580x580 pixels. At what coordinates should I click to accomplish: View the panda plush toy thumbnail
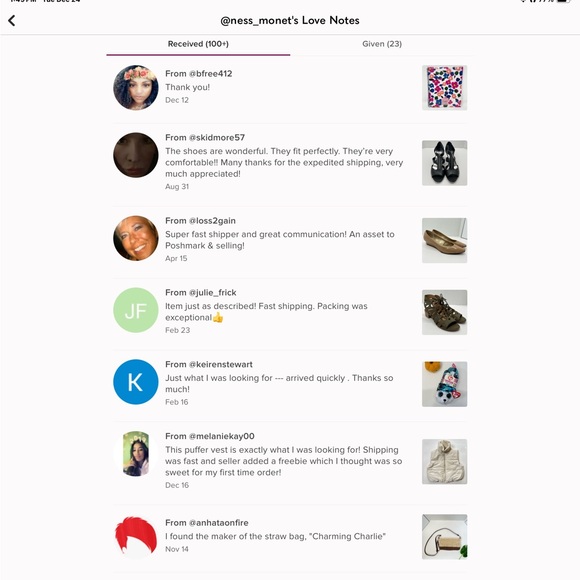click(x=444, y=384)
